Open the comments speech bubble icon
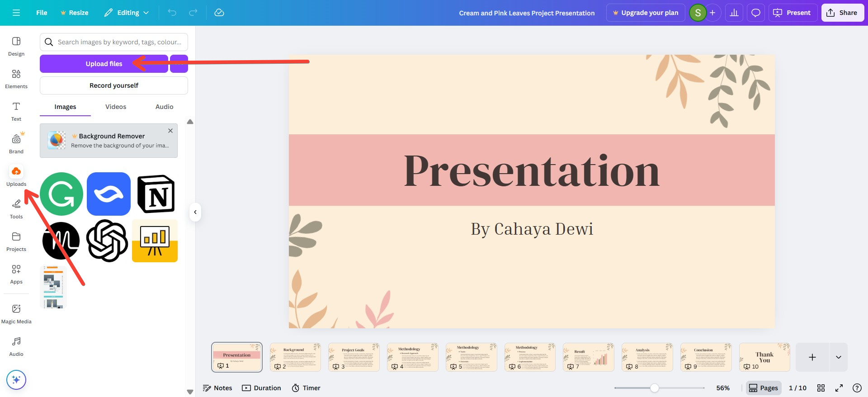This screenshot has width=868, height=397. pyautogui.click(x=755, y=13)
